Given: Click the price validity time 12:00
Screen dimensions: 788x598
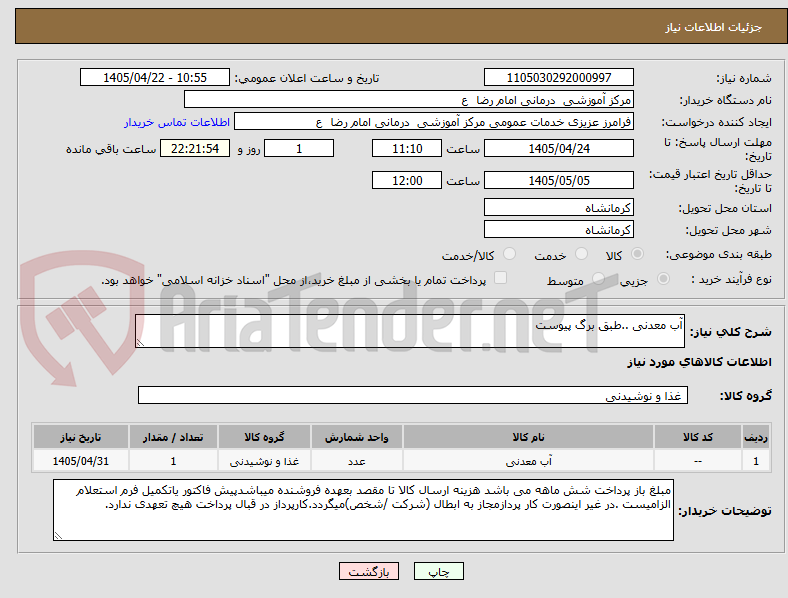Looking at the screenshot, I should pyautogui.click(x=407, y=180).
